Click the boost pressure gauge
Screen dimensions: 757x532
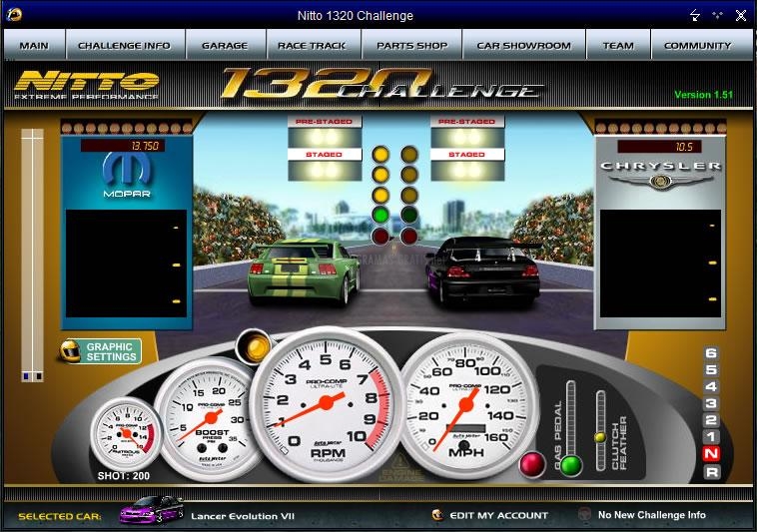coord(210,418)
